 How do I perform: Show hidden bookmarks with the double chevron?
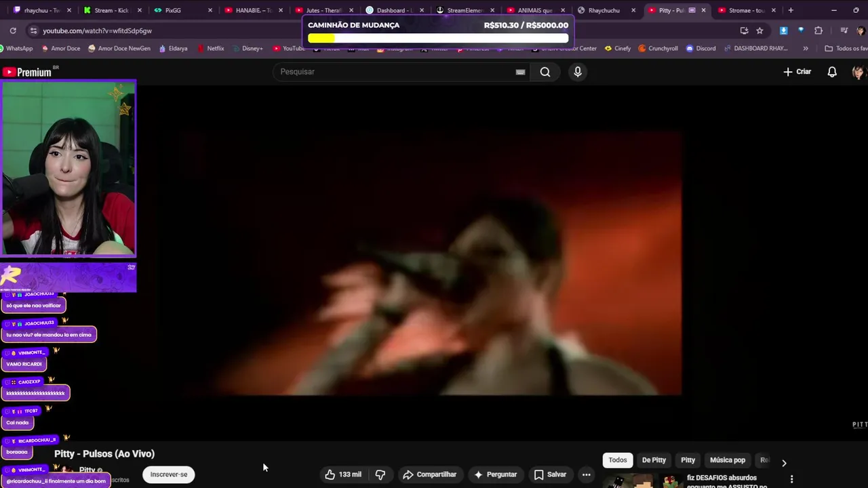806,48
